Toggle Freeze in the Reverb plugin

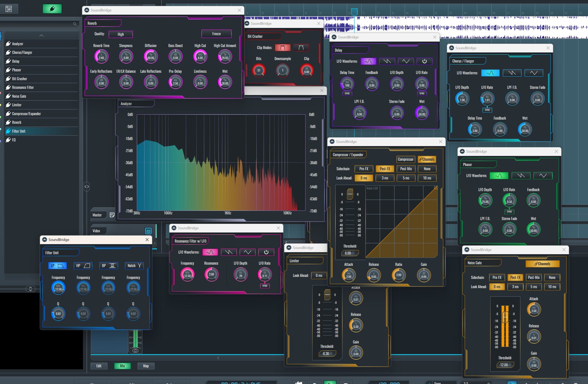(x=216, y=34)
